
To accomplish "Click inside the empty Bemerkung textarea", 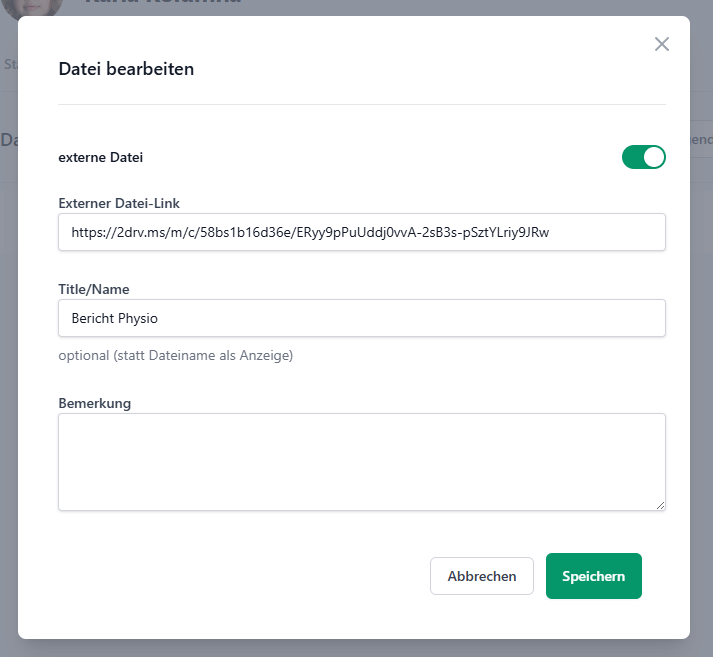I will pyautogui.click(x=362, y=462).
